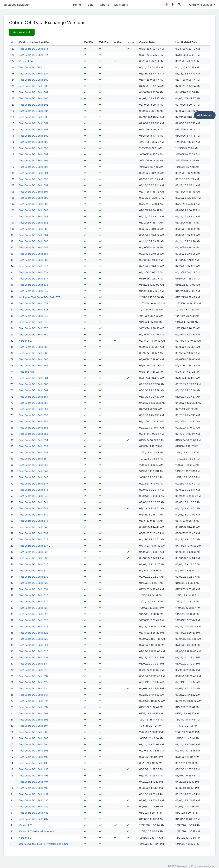Click the Active column header

pyautogui.click(x=118, y=42)
